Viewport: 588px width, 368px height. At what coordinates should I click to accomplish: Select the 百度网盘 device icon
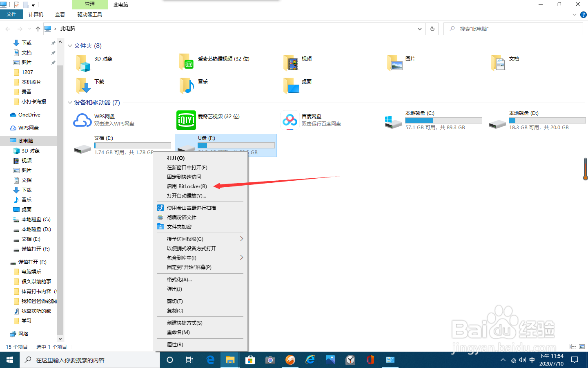tap(290, 120)
